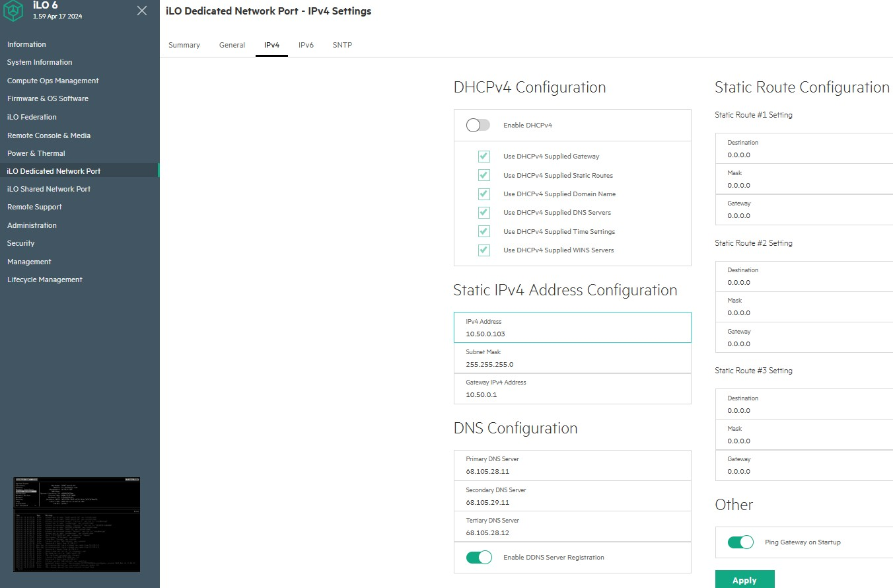Edit the Primary DNS Server field
The height and width of the screenshot is (588, 893).
573,465
